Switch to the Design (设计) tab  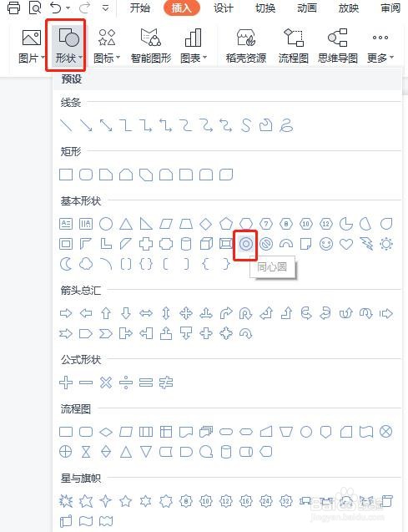[x=224, y=8]
